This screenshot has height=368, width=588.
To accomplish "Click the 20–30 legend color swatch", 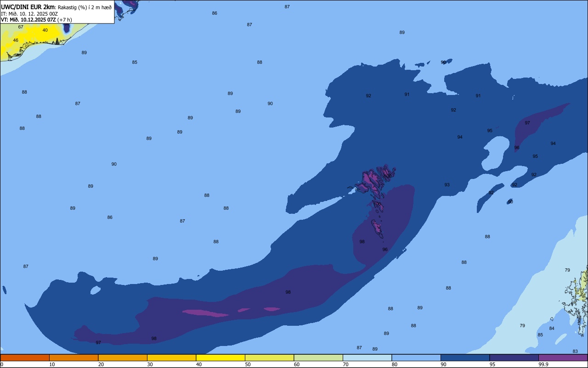I will [x=123, y=357].
